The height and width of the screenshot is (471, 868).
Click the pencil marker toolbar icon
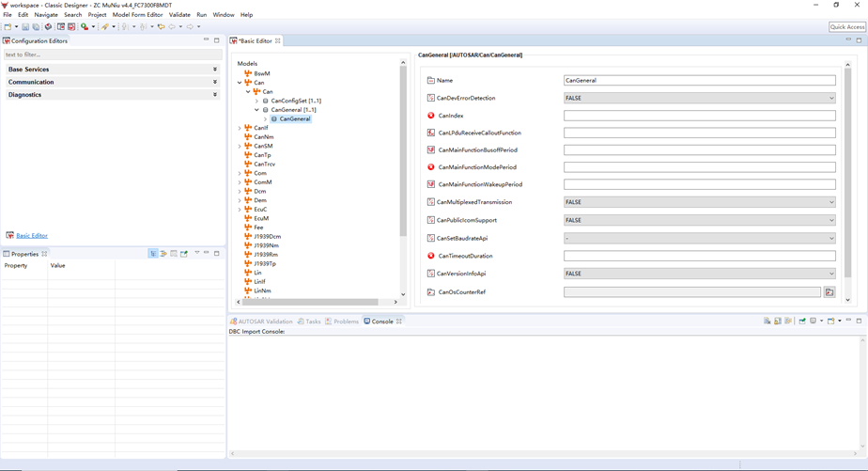(x=105, y=26)
